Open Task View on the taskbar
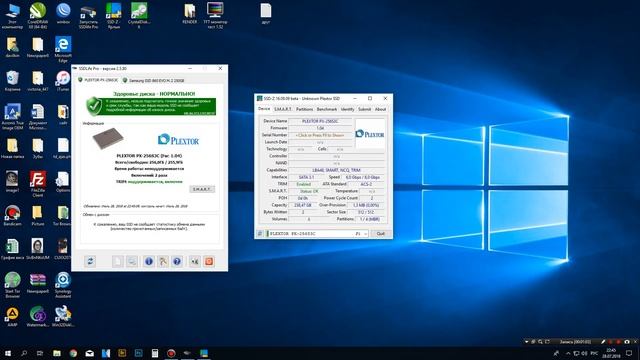Viewport: 640px width, 360px height. click(40, 353)
